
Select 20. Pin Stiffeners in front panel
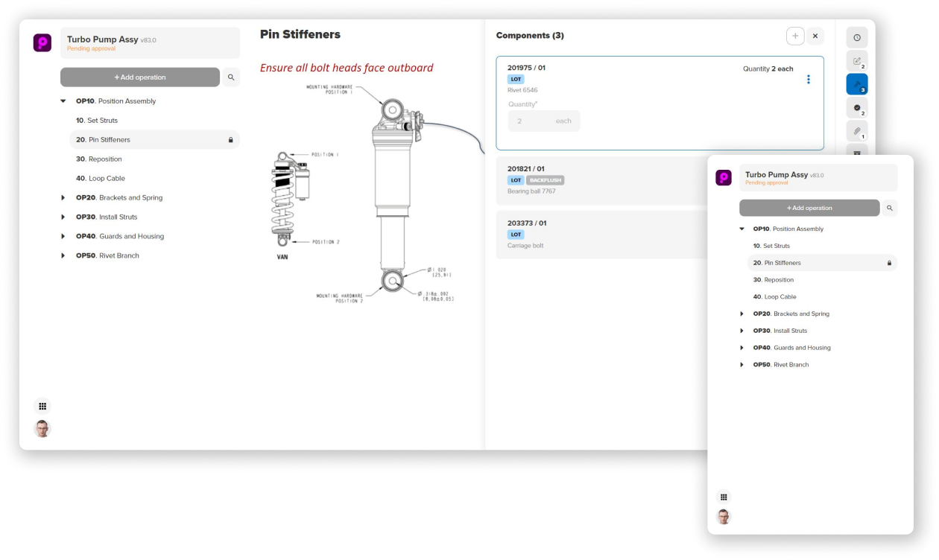(x=823, y=263)
